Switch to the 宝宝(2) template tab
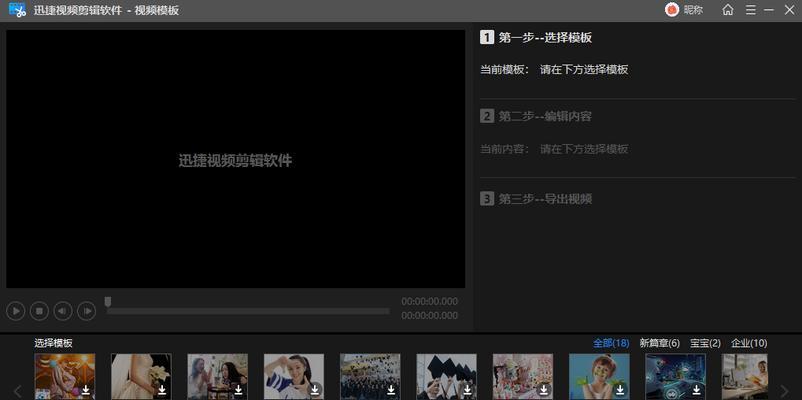 coord(705,343)
